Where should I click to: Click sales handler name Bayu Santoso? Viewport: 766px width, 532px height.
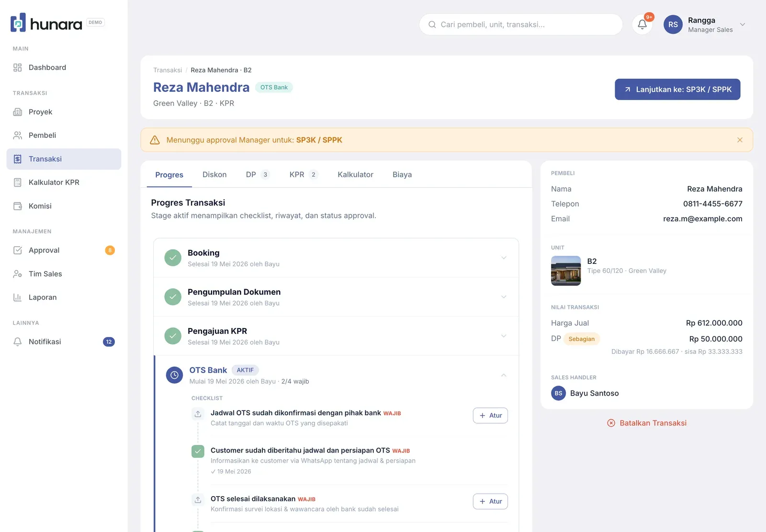[594, 393]
